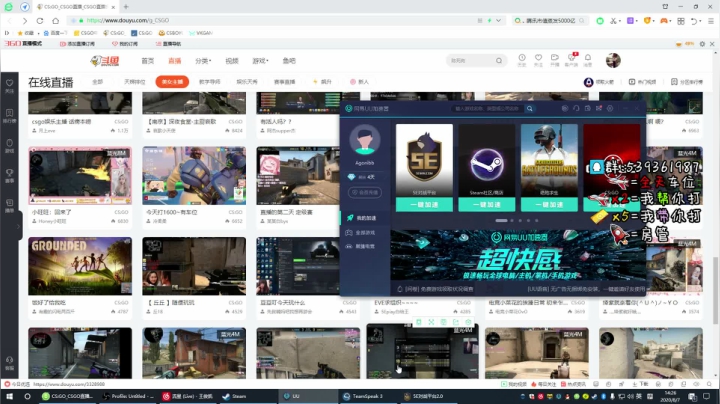Image resolution: width=720 pixels, height=404 pixels.
Task: Open the scissors screenshot extension
Action: [613, 21]
